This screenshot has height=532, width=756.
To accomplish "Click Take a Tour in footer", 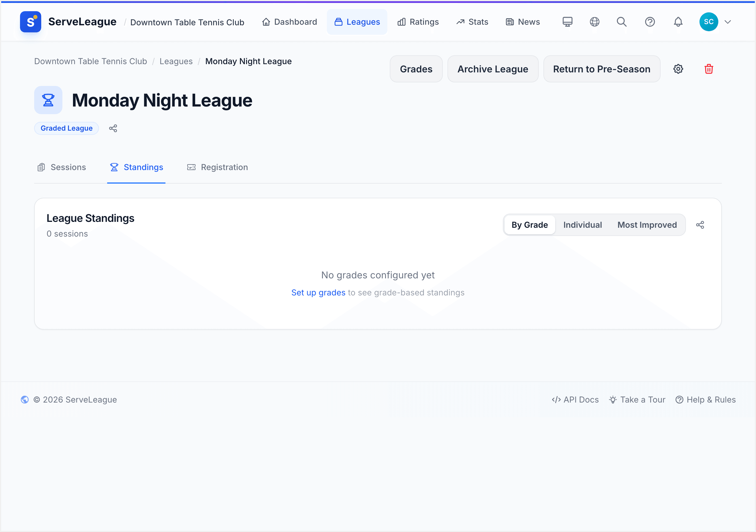I will (637, 400).
